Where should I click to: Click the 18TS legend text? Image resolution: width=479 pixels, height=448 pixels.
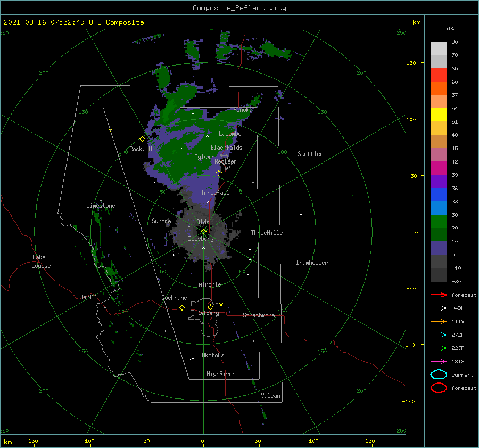(x=458, y=362)
